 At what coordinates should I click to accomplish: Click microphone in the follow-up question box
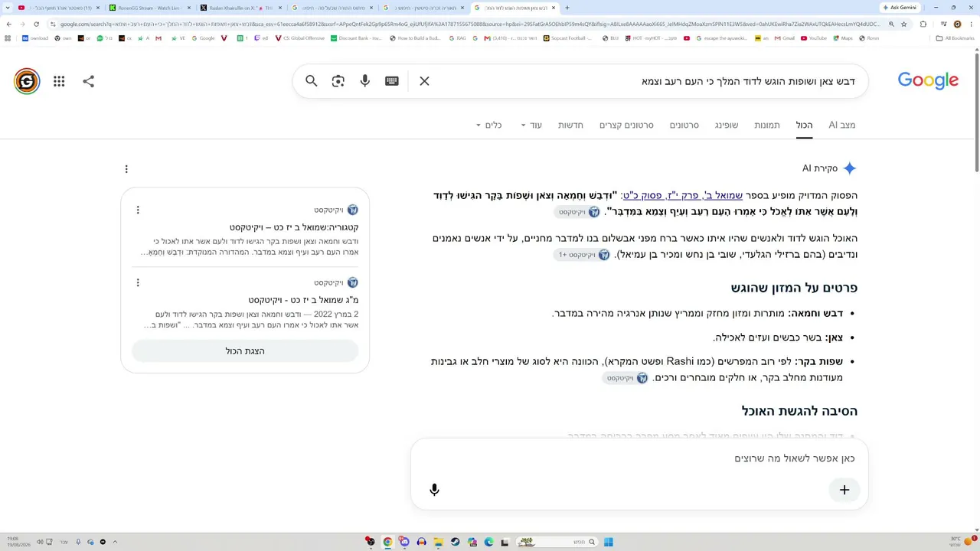coord(434,490)
